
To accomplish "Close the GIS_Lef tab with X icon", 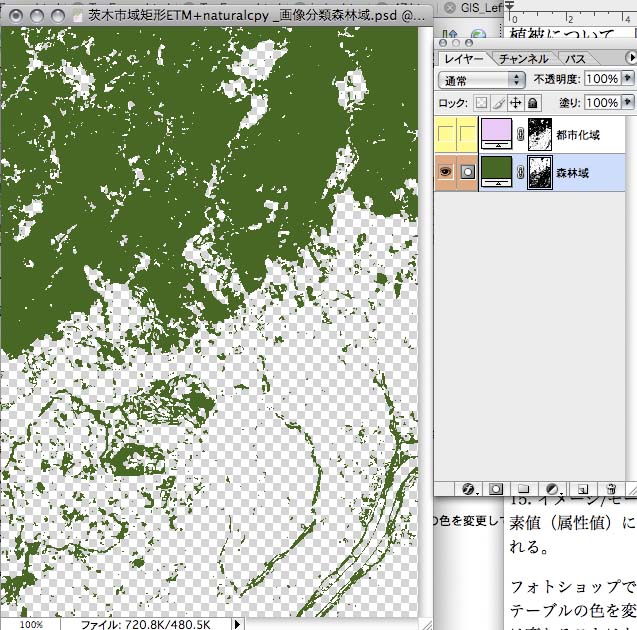I will coord(449,7).
